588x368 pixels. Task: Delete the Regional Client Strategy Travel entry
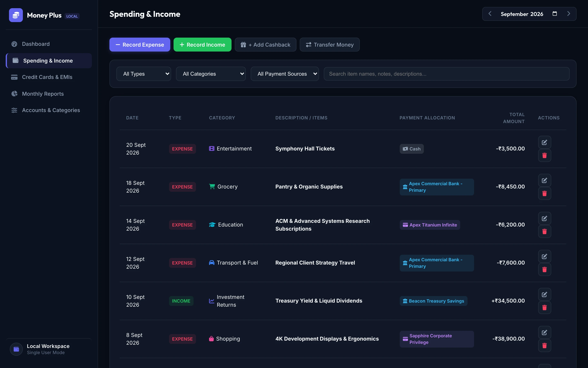click(x=544, y=269)
